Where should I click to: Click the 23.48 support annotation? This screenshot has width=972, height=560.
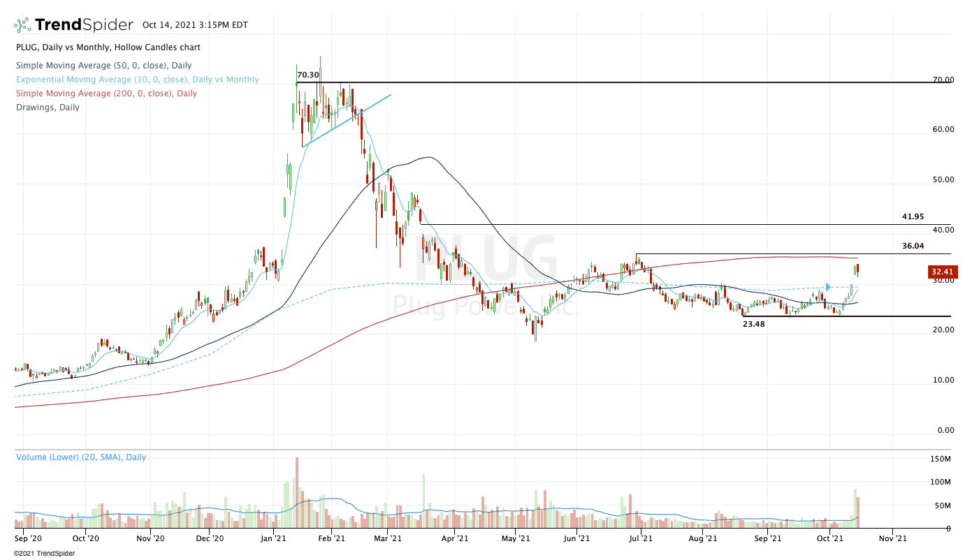[754, 324]
